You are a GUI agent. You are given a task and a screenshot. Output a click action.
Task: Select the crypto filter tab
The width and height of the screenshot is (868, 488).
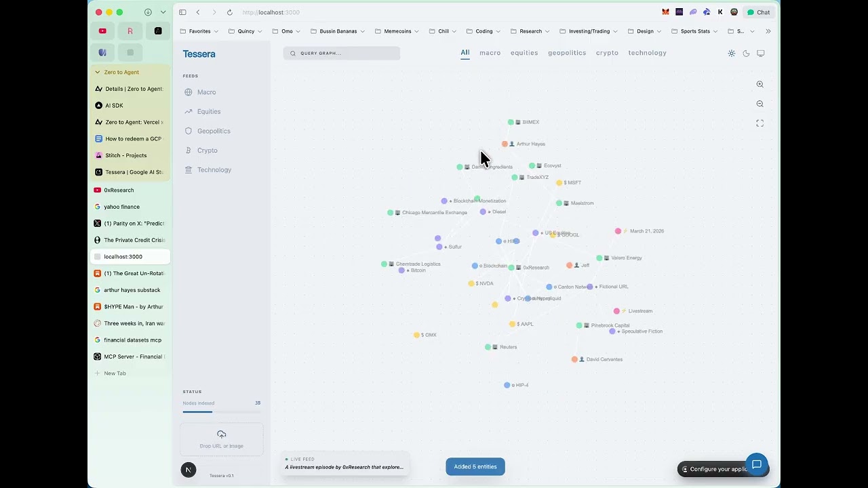click(607, 53)
